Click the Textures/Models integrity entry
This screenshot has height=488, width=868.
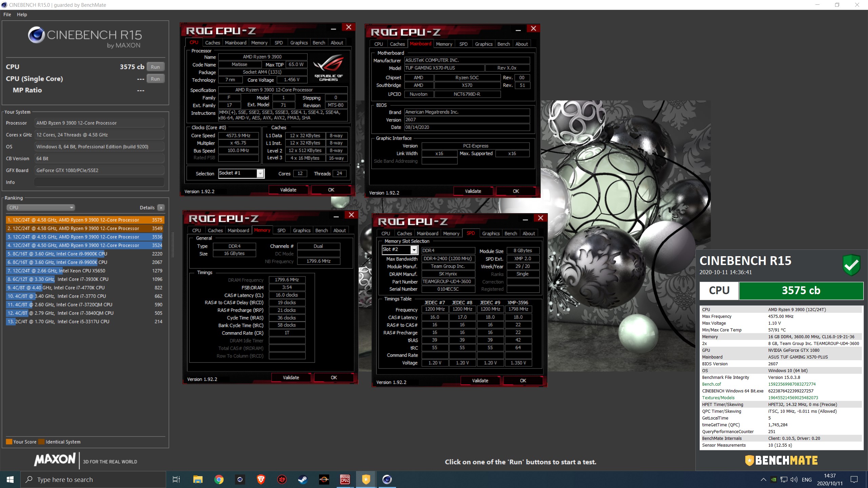click(x=781, y=398)
